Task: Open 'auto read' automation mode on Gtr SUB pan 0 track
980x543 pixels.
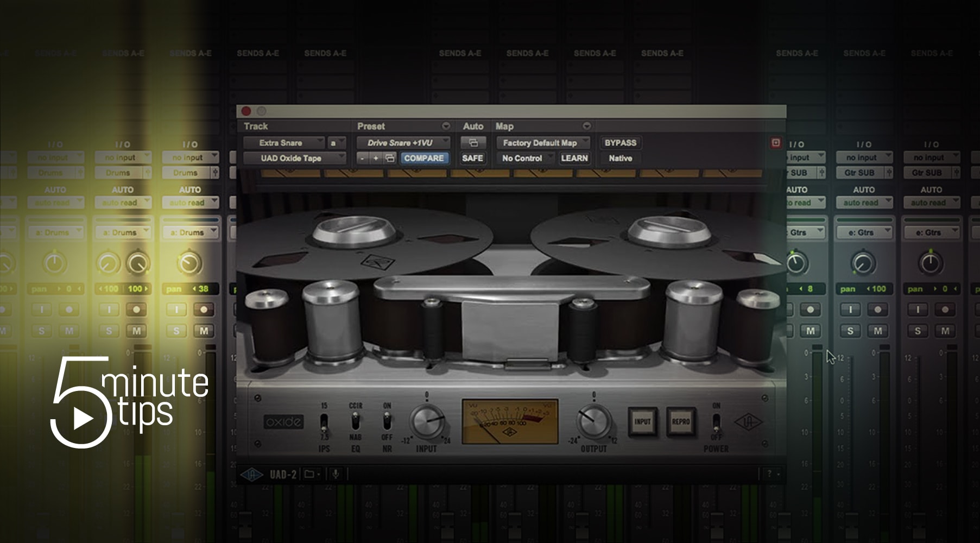Action: pos(932,203)
